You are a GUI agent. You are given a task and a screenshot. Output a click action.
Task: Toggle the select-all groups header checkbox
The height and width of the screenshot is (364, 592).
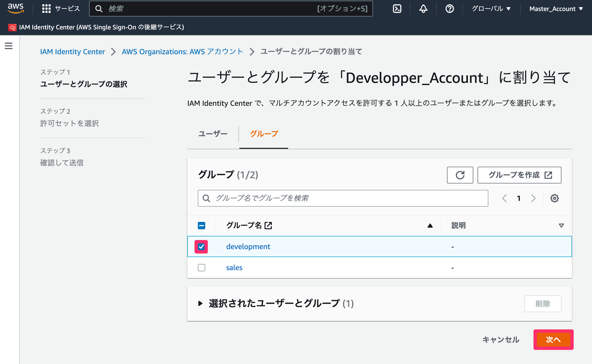click(x=201, y=225)
